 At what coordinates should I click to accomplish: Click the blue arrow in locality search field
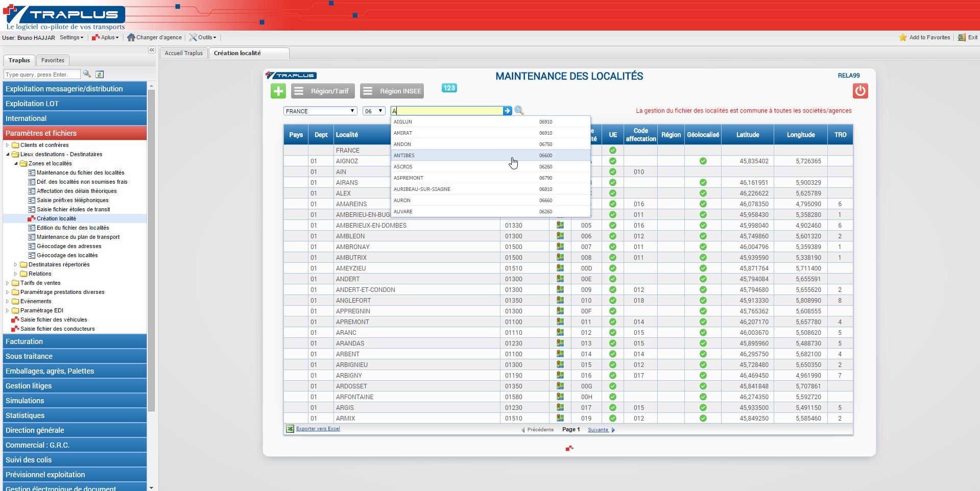click(x=507, y=111)
